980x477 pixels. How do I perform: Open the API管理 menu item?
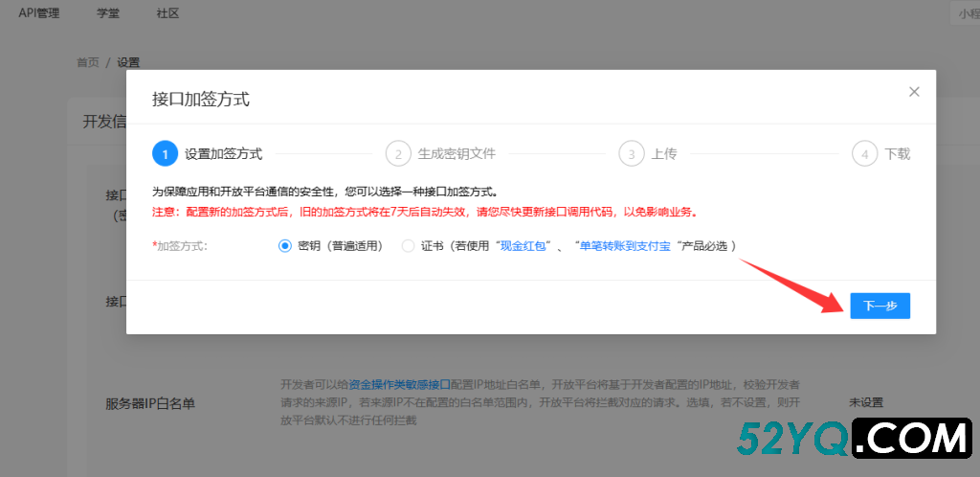click(x=38, y=13)
